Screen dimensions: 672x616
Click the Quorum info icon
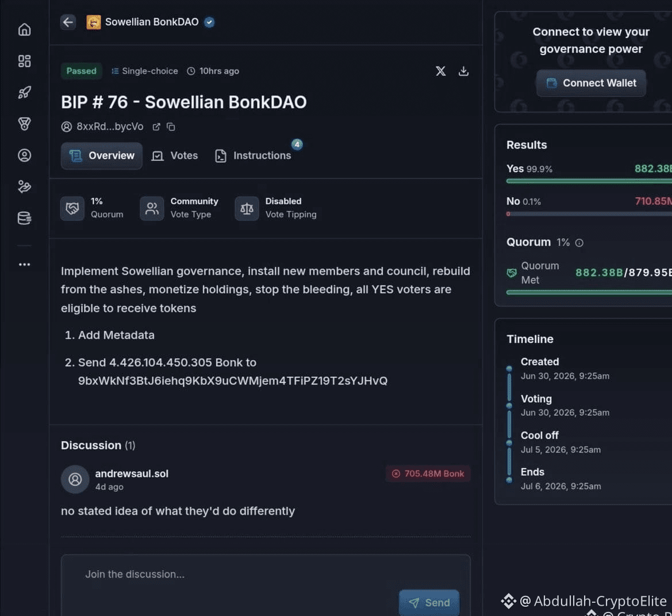tap(579, 243)
